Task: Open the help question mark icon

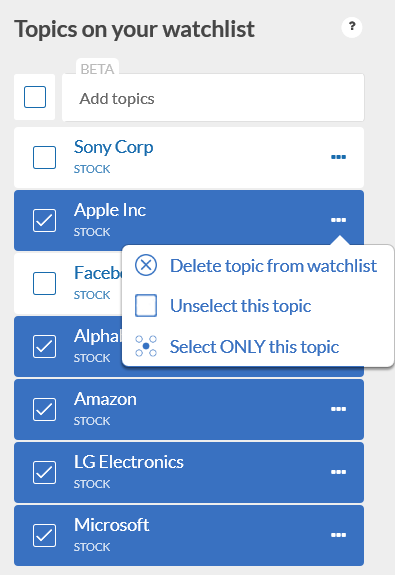Action: pos(352,27)
